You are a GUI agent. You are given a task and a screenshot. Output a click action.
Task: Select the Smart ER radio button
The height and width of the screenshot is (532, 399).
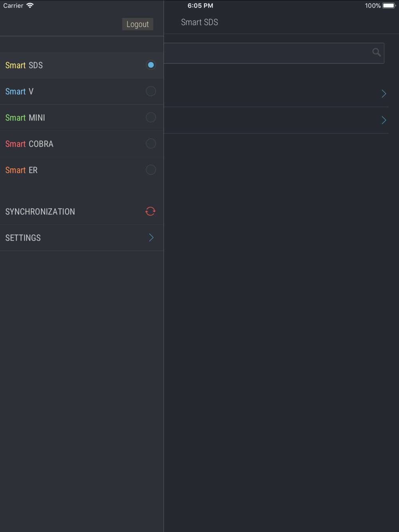point(151,170)
